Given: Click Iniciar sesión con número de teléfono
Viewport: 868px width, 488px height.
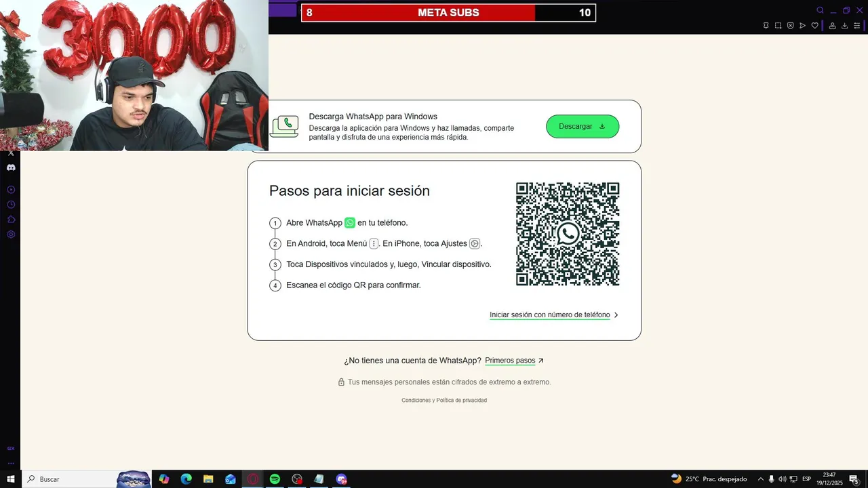Looking at the screenshot, I should tap(550, 314).
